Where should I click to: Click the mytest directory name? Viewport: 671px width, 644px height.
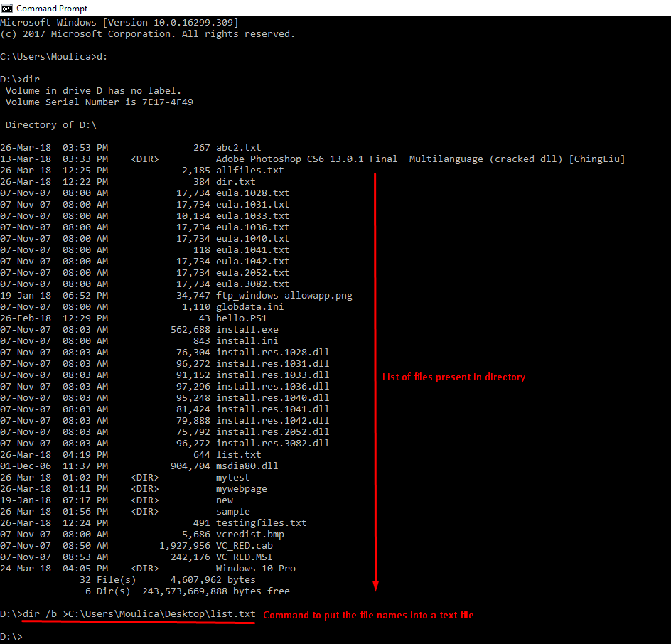pos(233,478)
